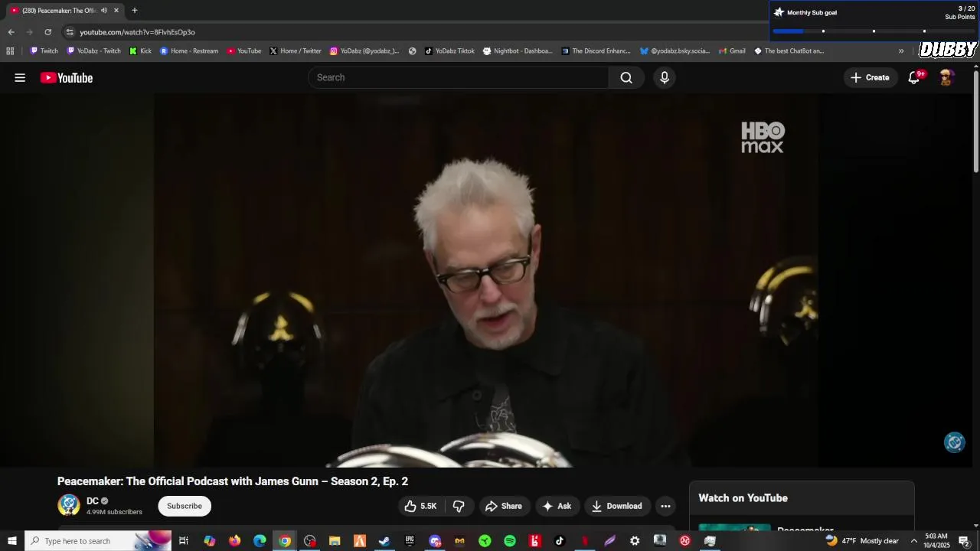
Task: Open DC channel avatar
Action: (69, 505)
